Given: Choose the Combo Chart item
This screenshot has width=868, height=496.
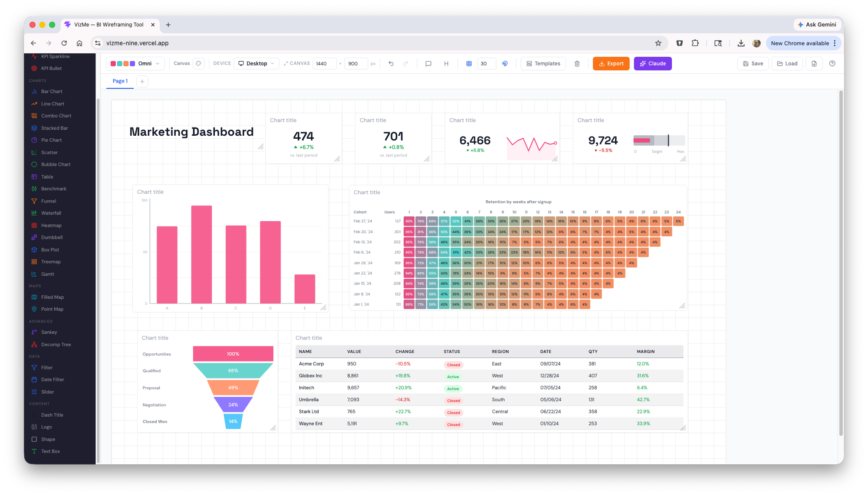Looking at the screenshot, I should (56, 116).
